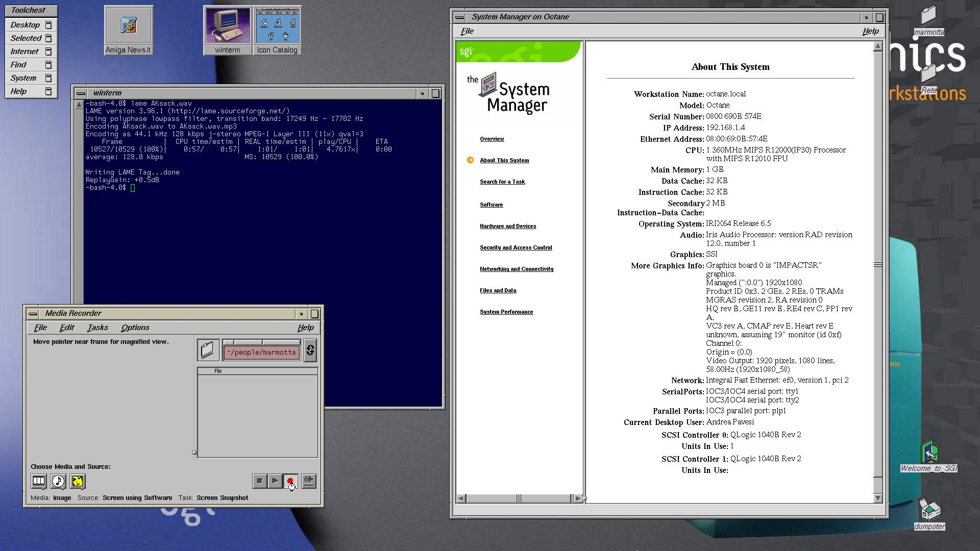Open the Edit menu in Media Recorder
Screen dimensions: 980x551
tap(67, 328)
